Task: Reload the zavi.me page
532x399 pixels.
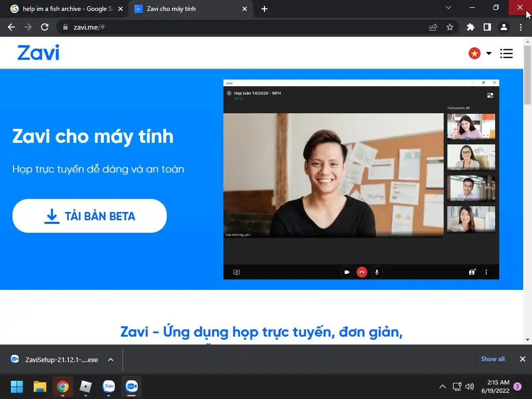Action: pos(45,27)
